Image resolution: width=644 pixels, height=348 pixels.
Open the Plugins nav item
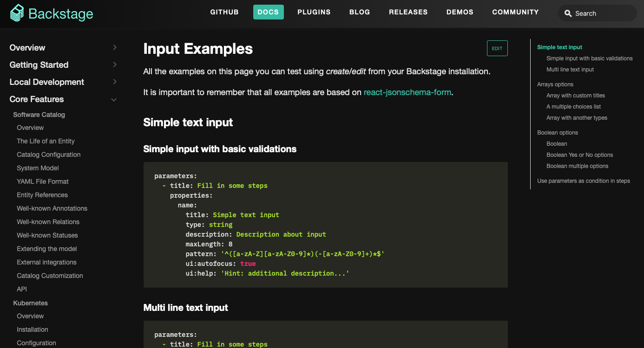click(314, 12)
